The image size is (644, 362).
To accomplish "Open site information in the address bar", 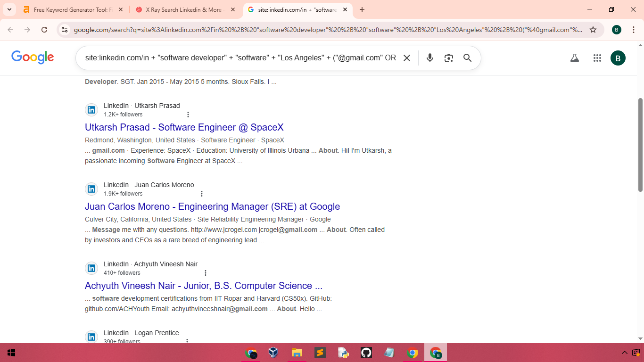I will [64, 29].
